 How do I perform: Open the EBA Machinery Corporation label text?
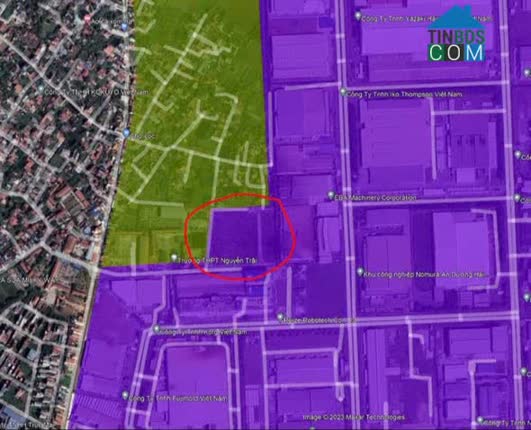(x=375, y=197)
